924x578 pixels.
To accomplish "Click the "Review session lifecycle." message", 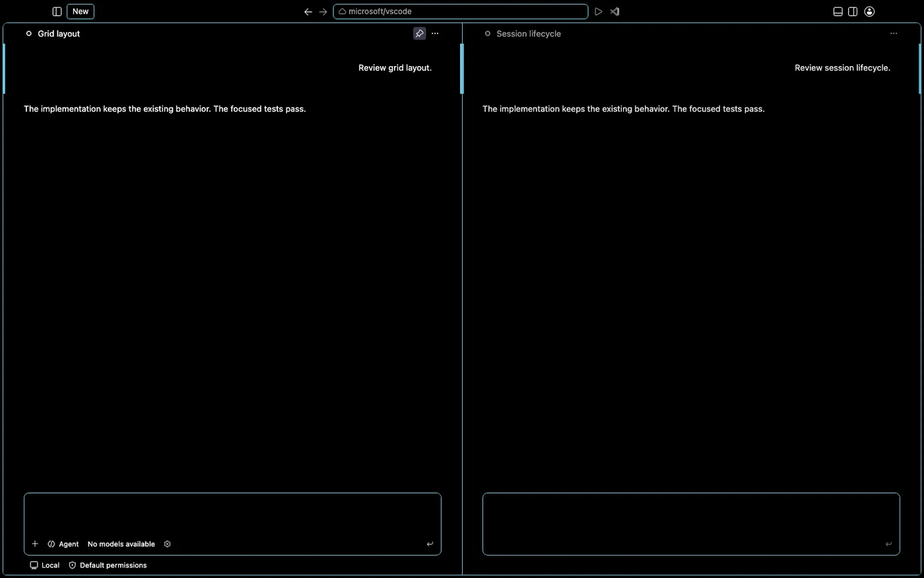I will [x=842, y=68].
